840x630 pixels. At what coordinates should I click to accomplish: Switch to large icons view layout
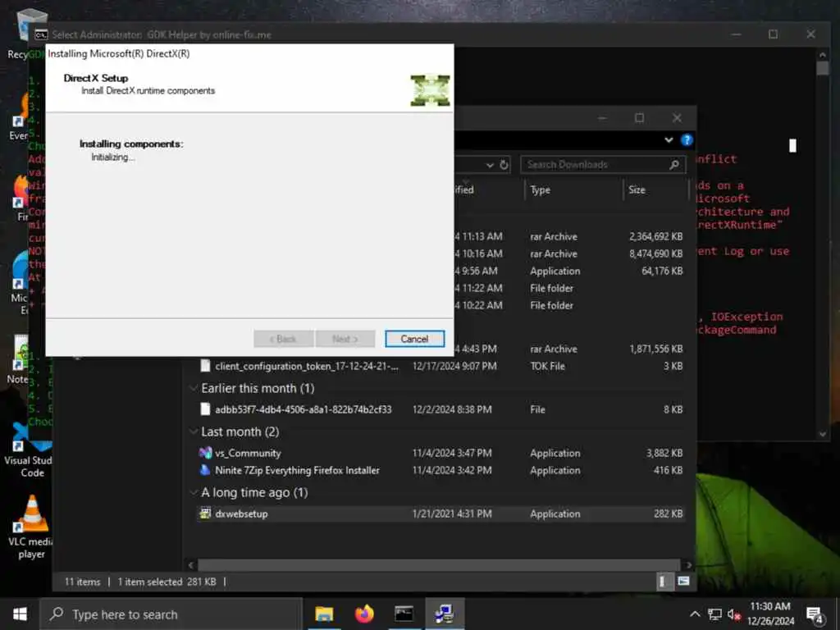[x=683, y=582]
